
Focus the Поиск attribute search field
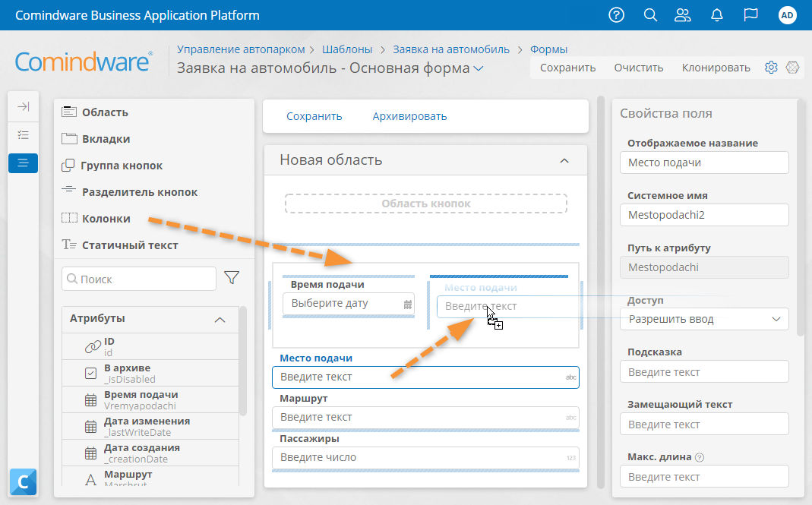(x=139, y=279)
